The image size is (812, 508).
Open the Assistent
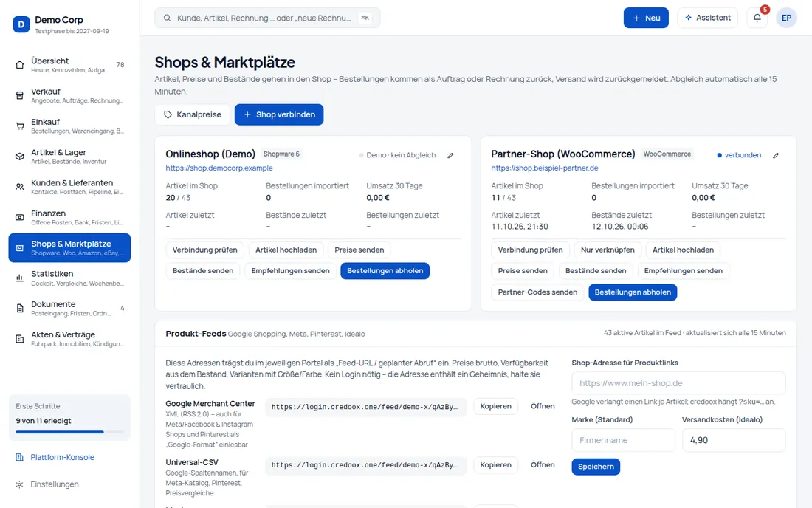tap(707, 18)
